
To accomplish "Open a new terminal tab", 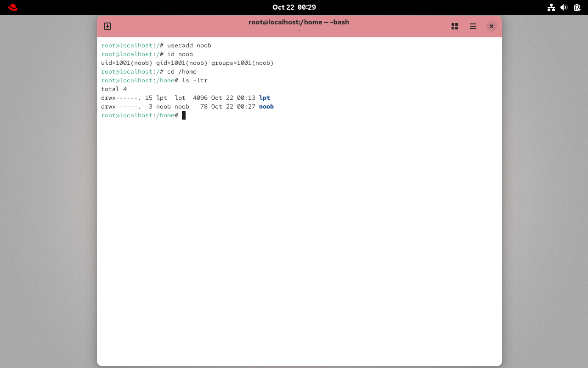I will pyautogui.click(x=107, y=26).
